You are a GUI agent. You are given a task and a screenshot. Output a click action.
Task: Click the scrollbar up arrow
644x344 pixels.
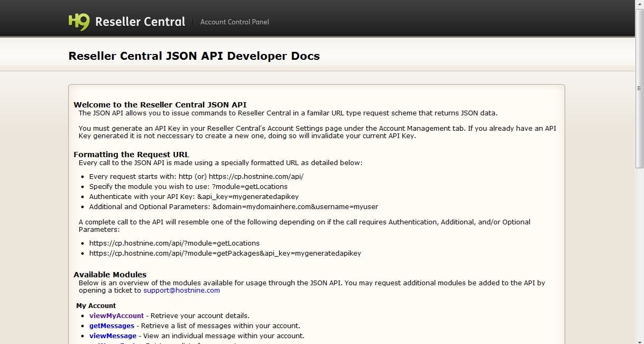pos(639,4)
